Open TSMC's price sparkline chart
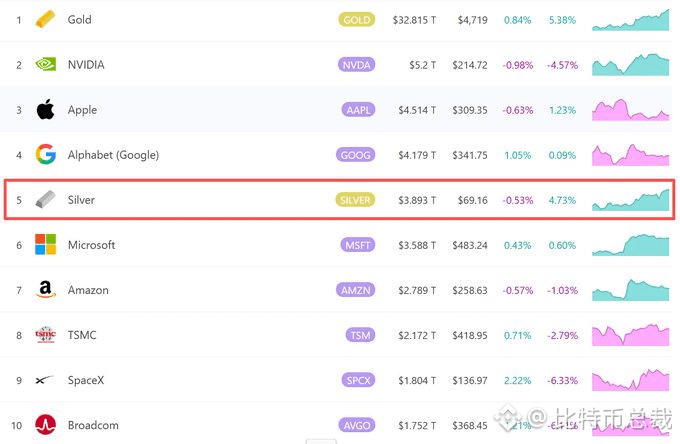680x444 pixels. pos(631,335)
